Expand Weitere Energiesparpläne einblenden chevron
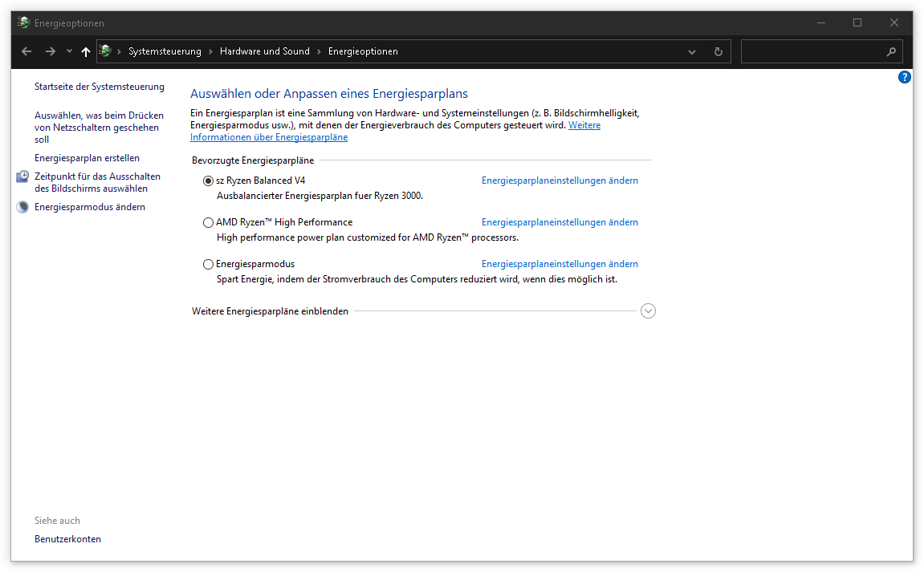This screenshot has height=572, width=924. click(648, 311)
